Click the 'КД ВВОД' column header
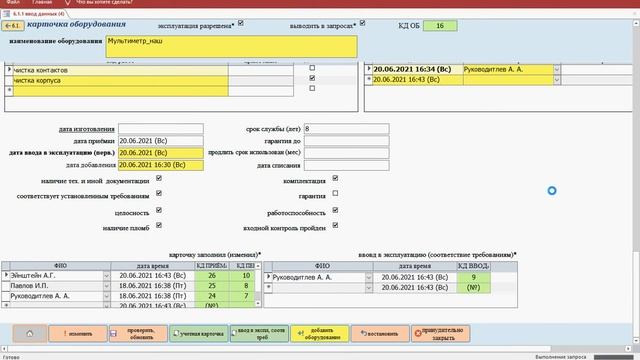Viewport: 640px width, 360px height. coord(473,266)
